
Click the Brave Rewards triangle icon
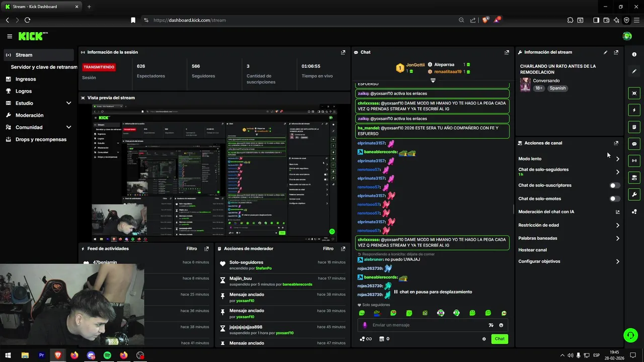[497, 20]
